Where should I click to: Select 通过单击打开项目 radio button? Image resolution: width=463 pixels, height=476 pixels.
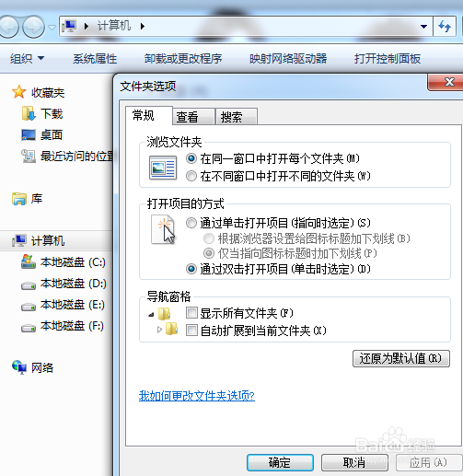191,223
